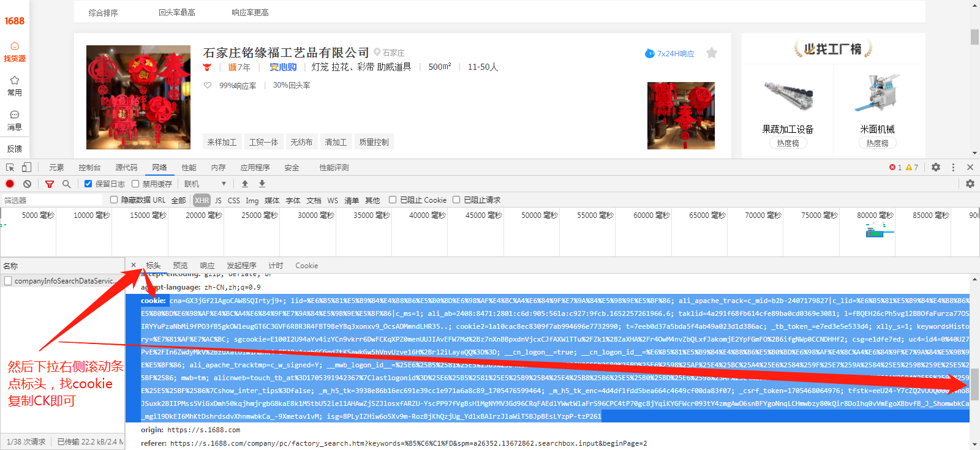Check 已阻止 Cookie filter
The height and width of the screenshot is (450, 980).
coord(393,200)
